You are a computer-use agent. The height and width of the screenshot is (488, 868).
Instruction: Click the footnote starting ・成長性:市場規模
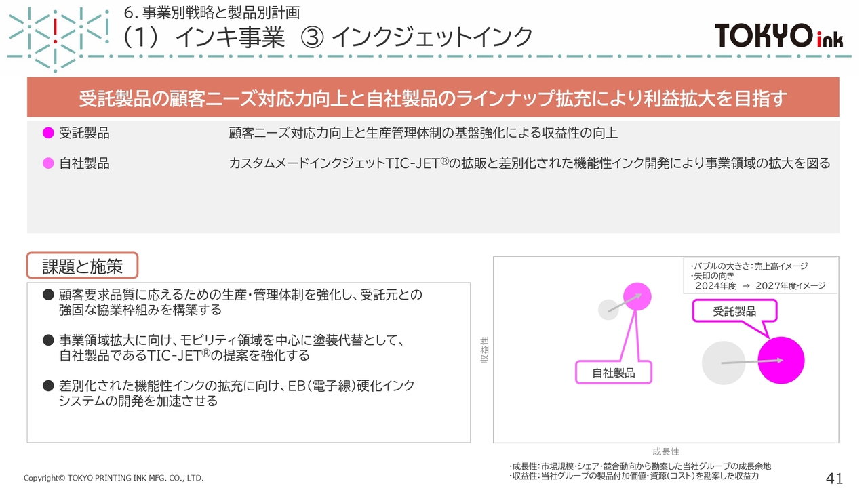tap(639, 466)
